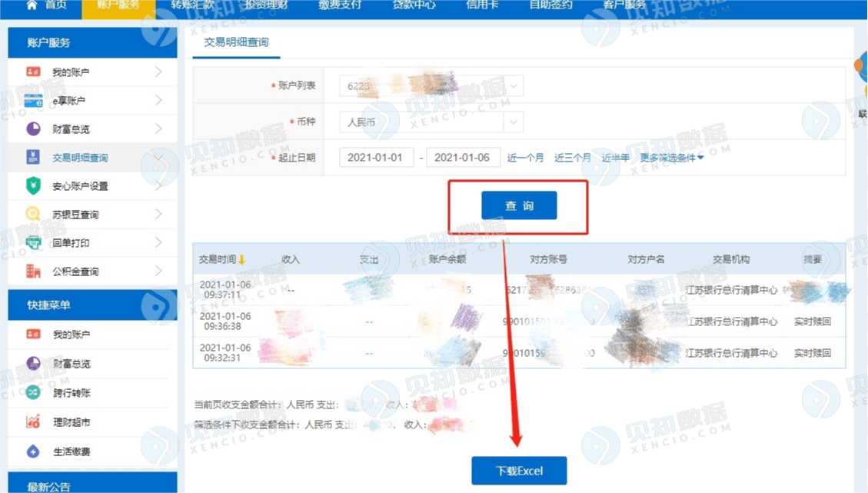The width and height of the screenshot is (868, 493).
Task: Click the 我的账户 icon in 账户服务
Action: pyautogui.click(x=33, y=72)
